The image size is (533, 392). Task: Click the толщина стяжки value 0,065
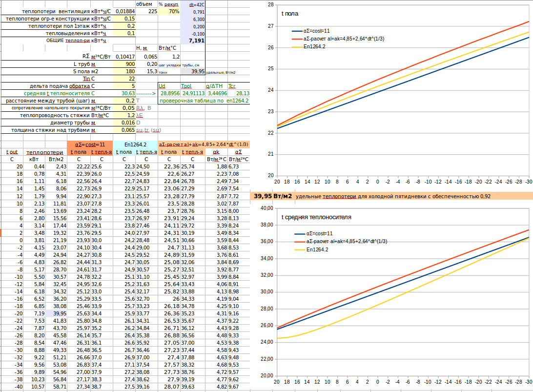[x=124, y=130]
